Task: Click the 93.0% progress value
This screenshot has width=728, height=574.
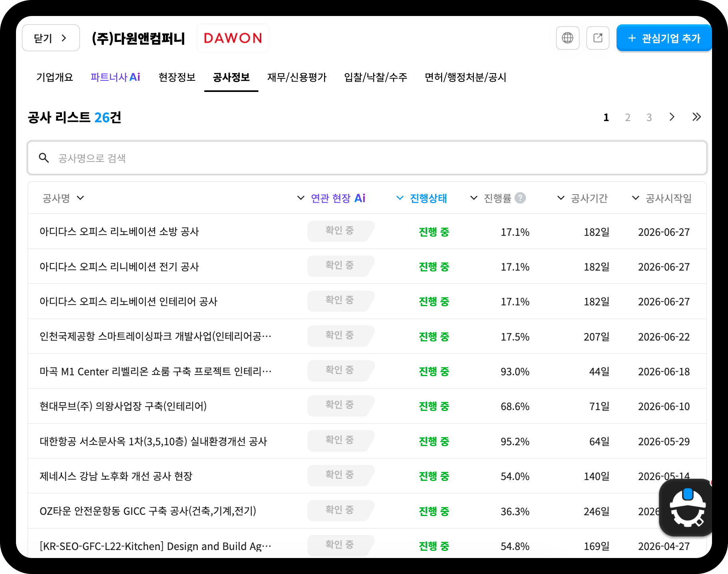Action: (x=515, y=372)
